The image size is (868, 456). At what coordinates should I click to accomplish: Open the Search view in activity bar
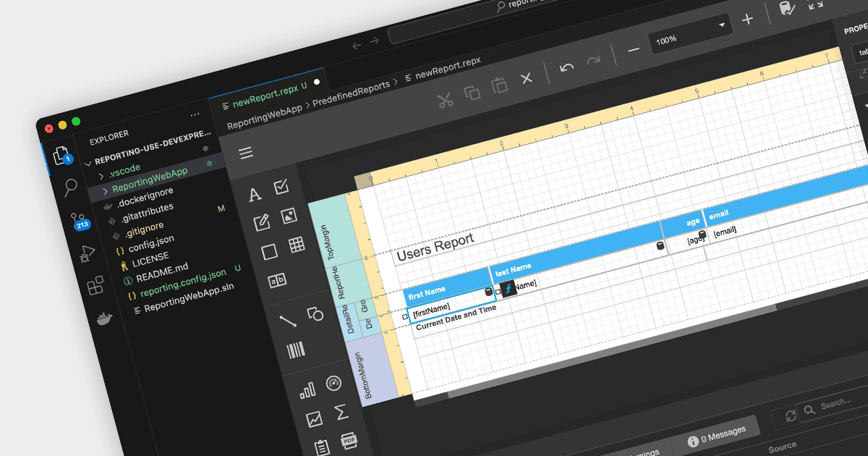click(x=70, y=187)
